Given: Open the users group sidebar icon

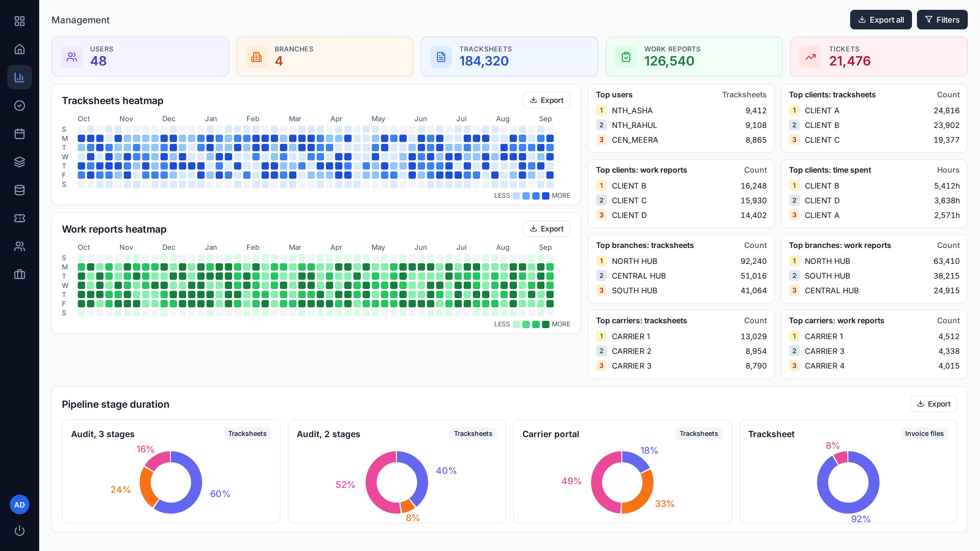Looking at the screenshot, I should click(x=19, y=246).
